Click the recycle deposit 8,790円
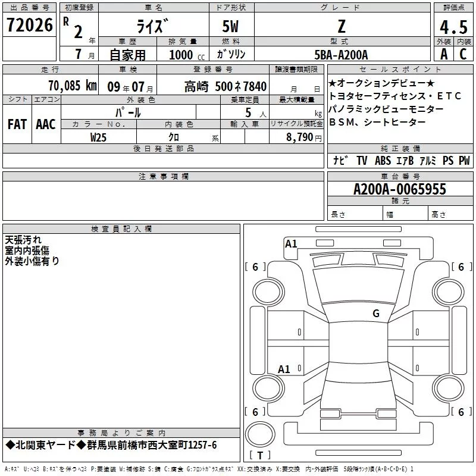Viewport: 476px width, 476px height. 304,137
